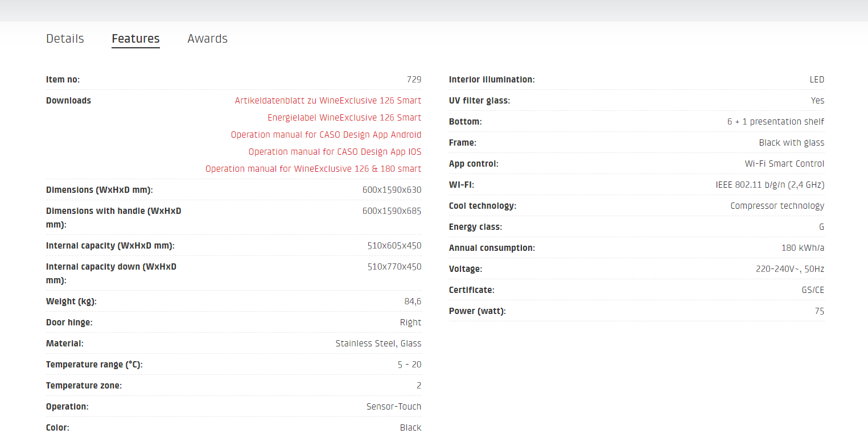Click the interior illumination value LED
Viewport: 868px width, 434px height.
point(817,80)
